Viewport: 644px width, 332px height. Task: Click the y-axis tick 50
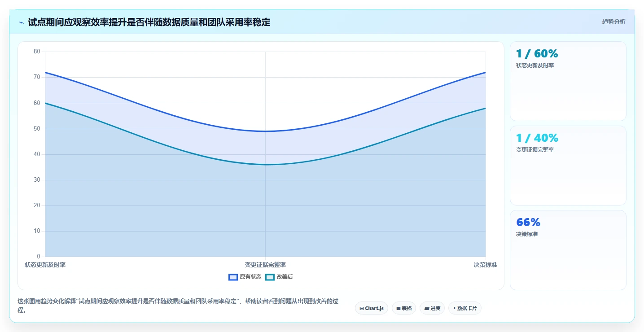pos(37,129)
